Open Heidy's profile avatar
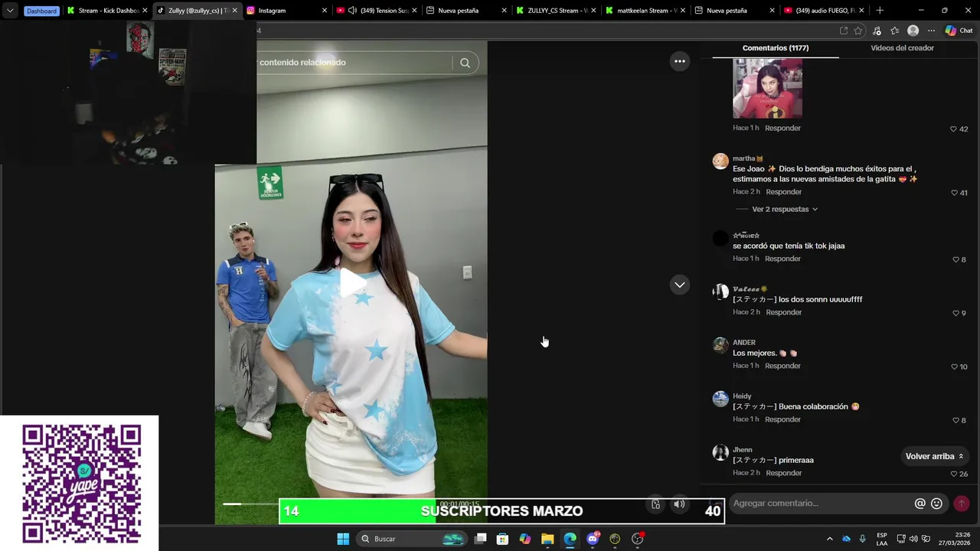The image size is (980, 551). [x=720, y=399]
